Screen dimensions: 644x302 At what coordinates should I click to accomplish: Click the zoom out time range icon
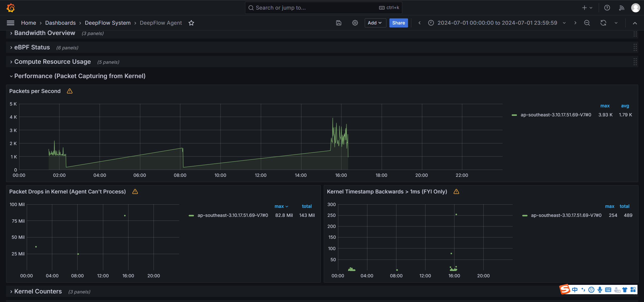(587, 23)
